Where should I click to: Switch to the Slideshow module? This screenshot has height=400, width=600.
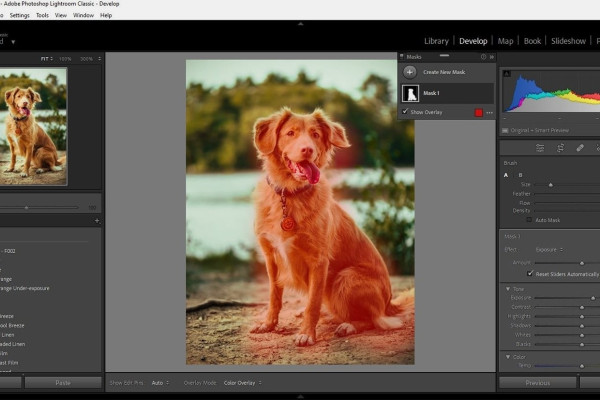[569, 41]
